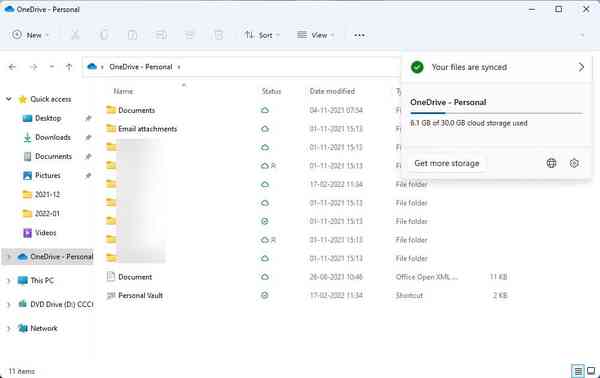Image resolution: width=600 pixels, height=378 pixels.
Task: Collapse the Quick access tree
Action: tap(8, 99)
